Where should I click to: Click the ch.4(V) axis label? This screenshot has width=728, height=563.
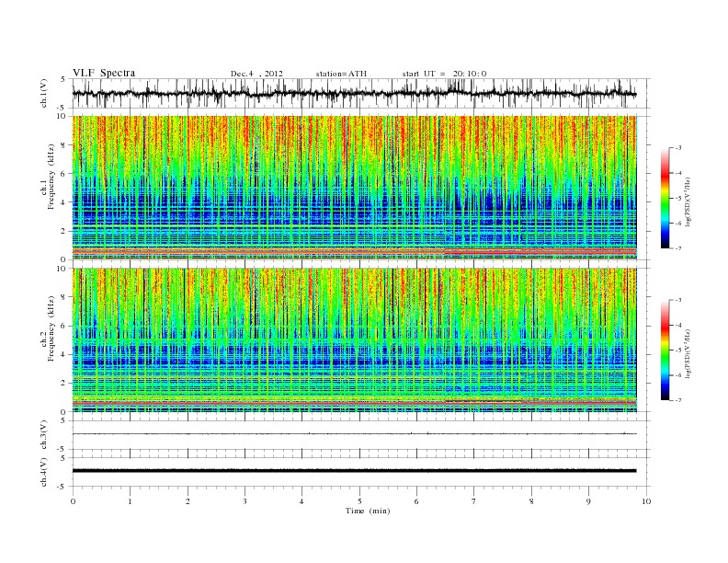click(43, 472)
